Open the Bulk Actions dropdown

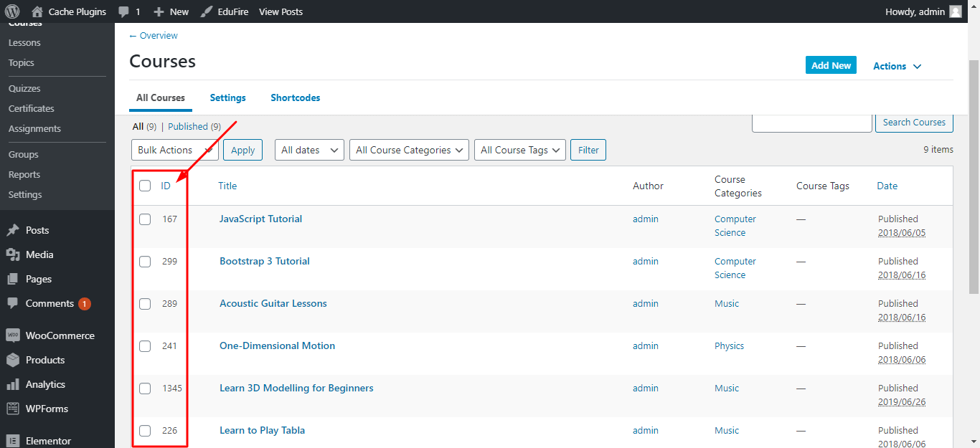[175, 150]
